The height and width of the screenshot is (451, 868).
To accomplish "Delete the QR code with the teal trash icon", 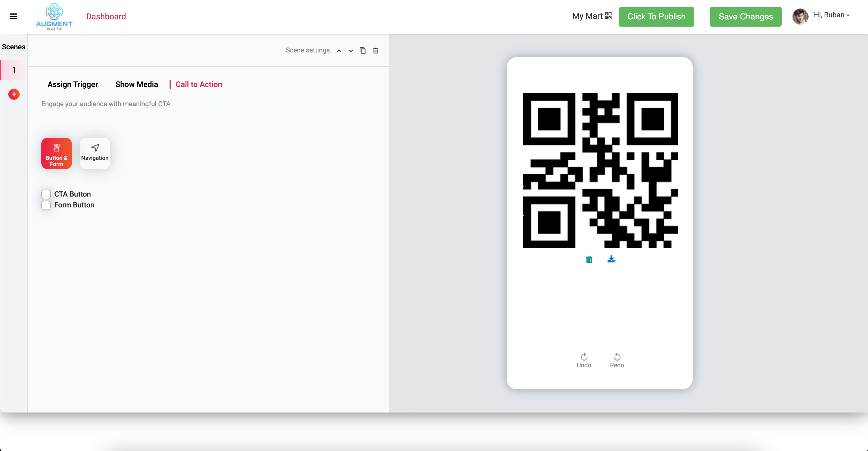I will [x=589, y=259].
